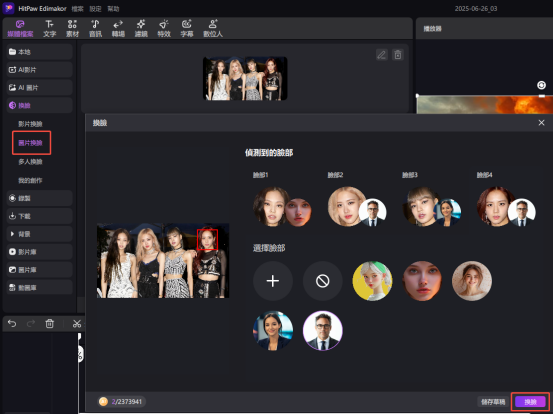553x415 pixels.
Task: Select the no-face (cancel) circle option
Action: click(x=322, y=281)
